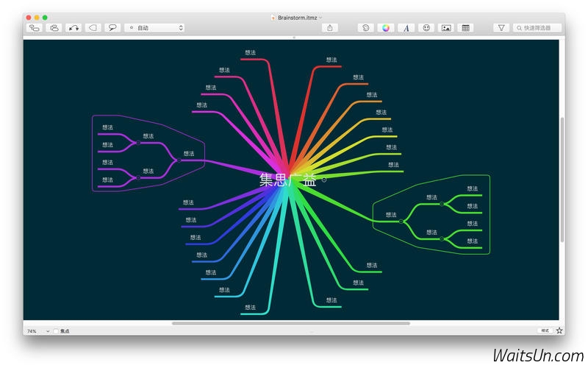588x368 pixels.
Task: Click the star icon in status bar
Action: pyautogui.click(x=559, y=330)
